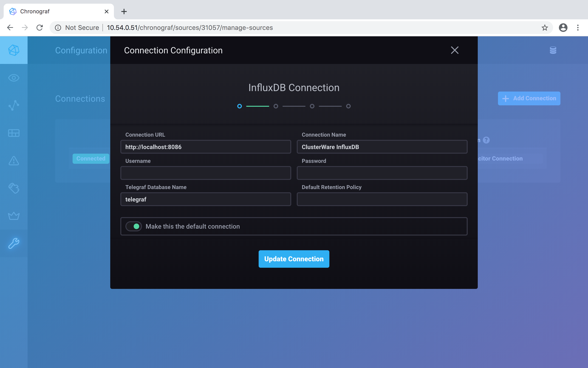The image size is (588, 368).
Task: Focus the Password field
Action: point(382,173)
